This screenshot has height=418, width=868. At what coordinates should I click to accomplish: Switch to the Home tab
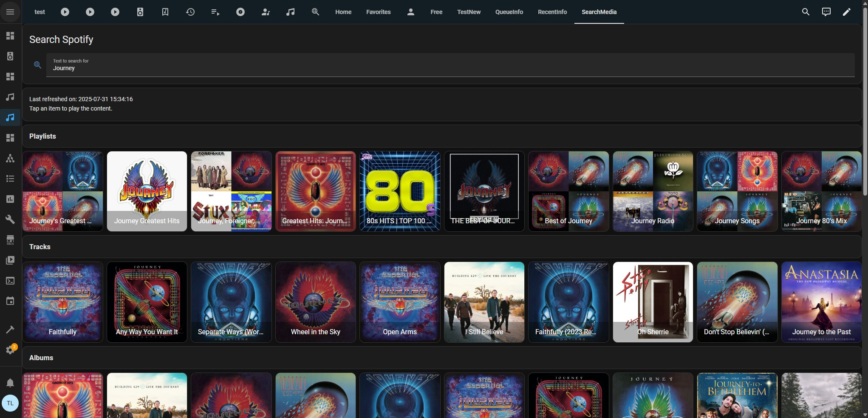(x=343, y=12)
